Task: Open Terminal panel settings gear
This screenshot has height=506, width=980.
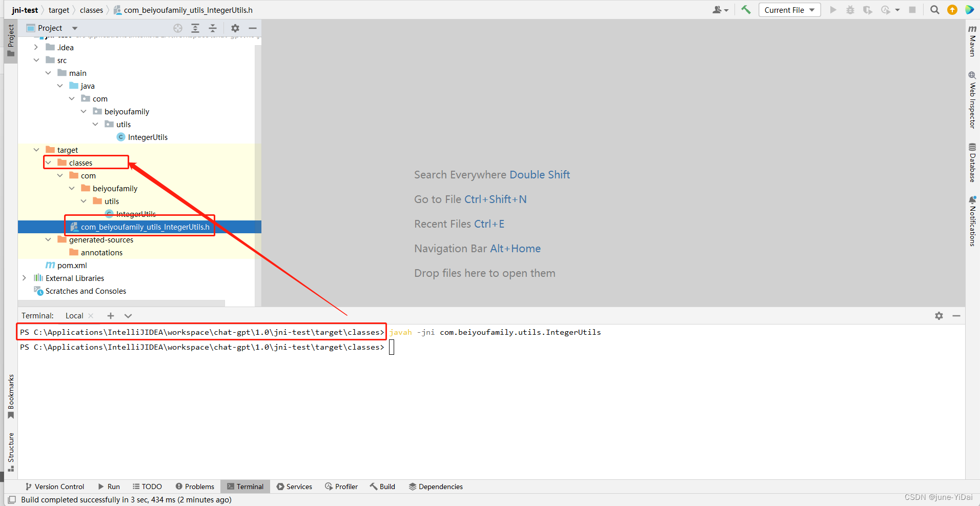Action: [939, 316]
